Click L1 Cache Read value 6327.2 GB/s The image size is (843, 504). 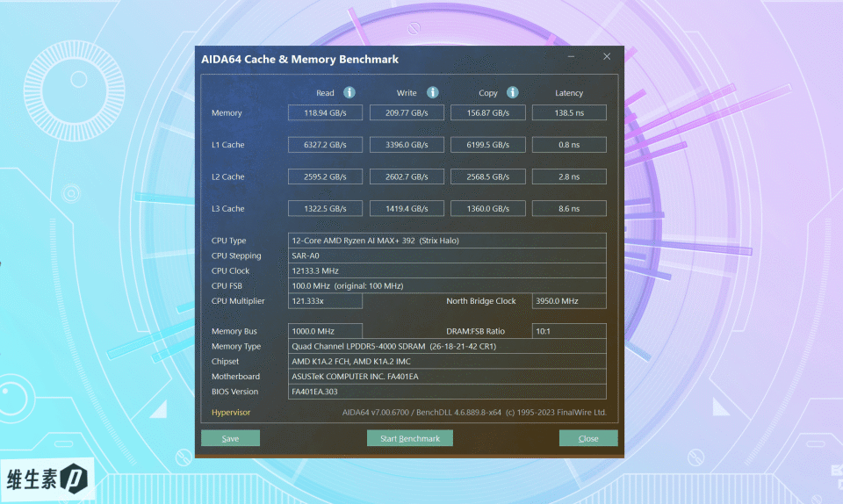point(325,145)
